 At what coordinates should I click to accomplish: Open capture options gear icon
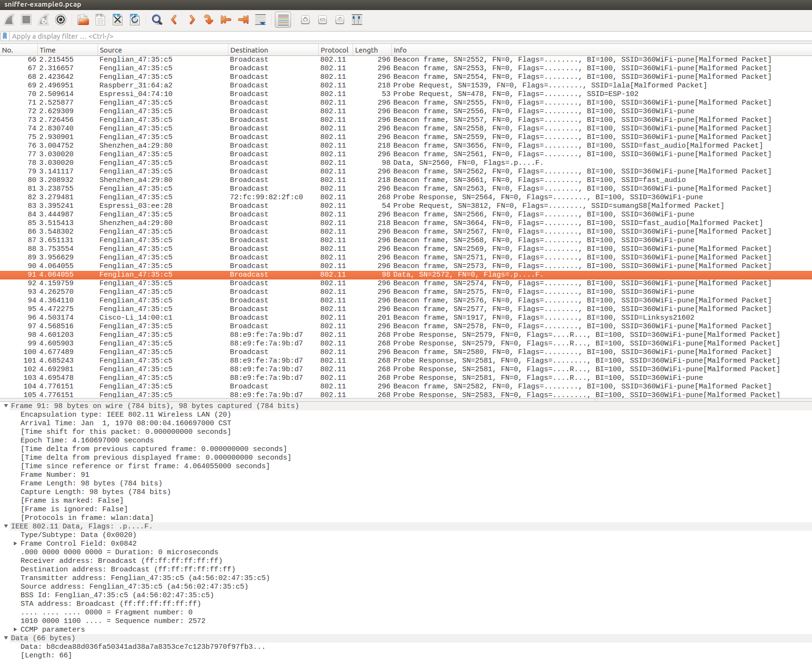click(x=61, y=20)
